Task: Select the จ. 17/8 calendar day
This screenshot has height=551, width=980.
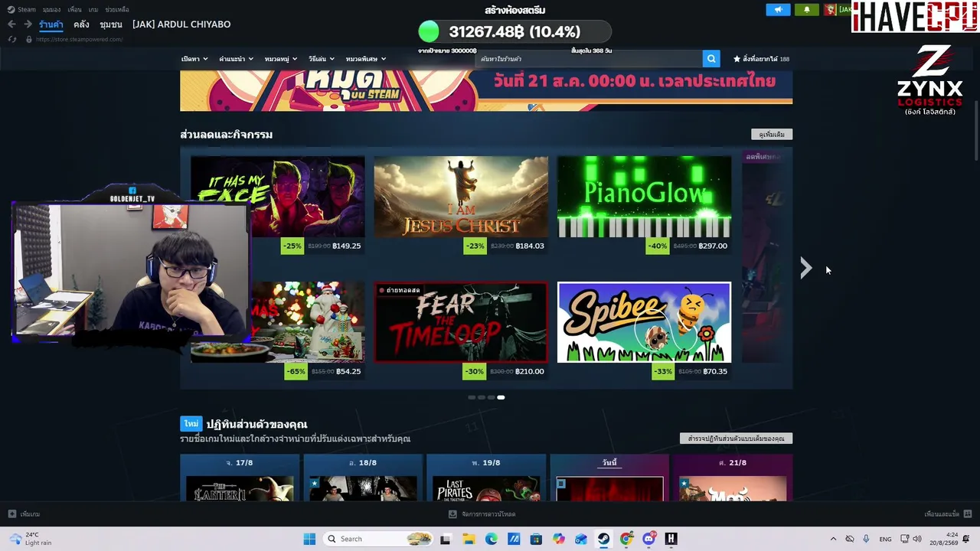Action: (x=240, y=462)
